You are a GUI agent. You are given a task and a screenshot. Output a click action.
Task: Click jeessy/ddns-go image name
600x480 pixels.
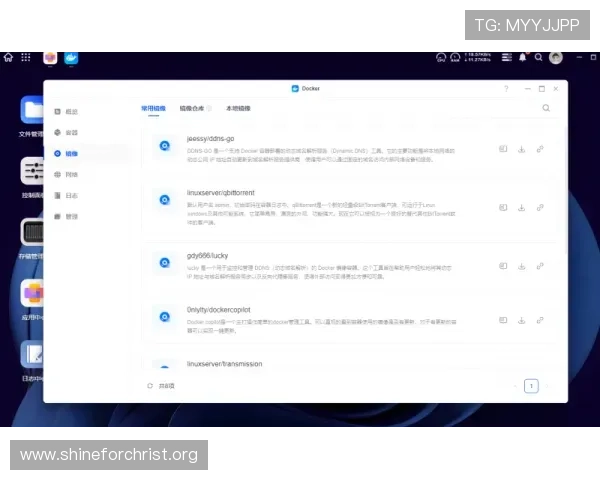210,139
